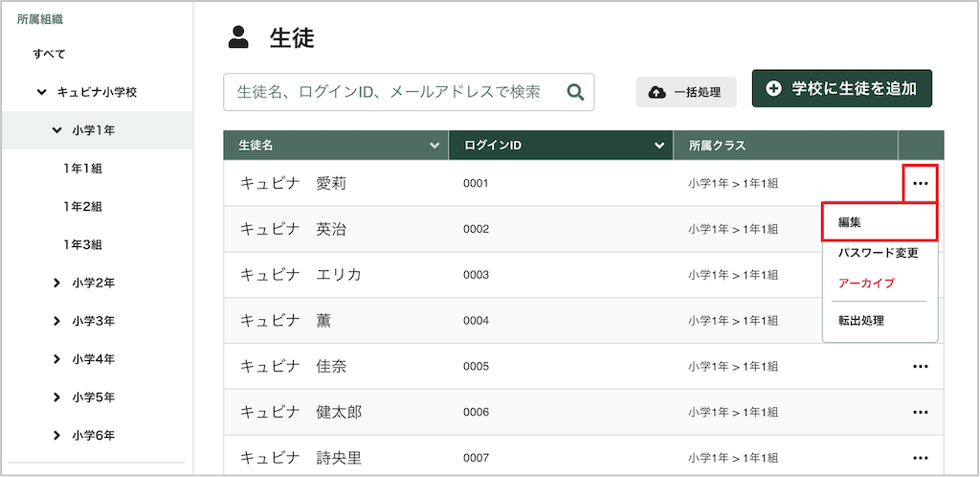Image resolution: width=980 pixels, height=477 pixels.
Task: Click 小学1年 > 1年1組 in row 0005
Action: (x=733, y=366)
